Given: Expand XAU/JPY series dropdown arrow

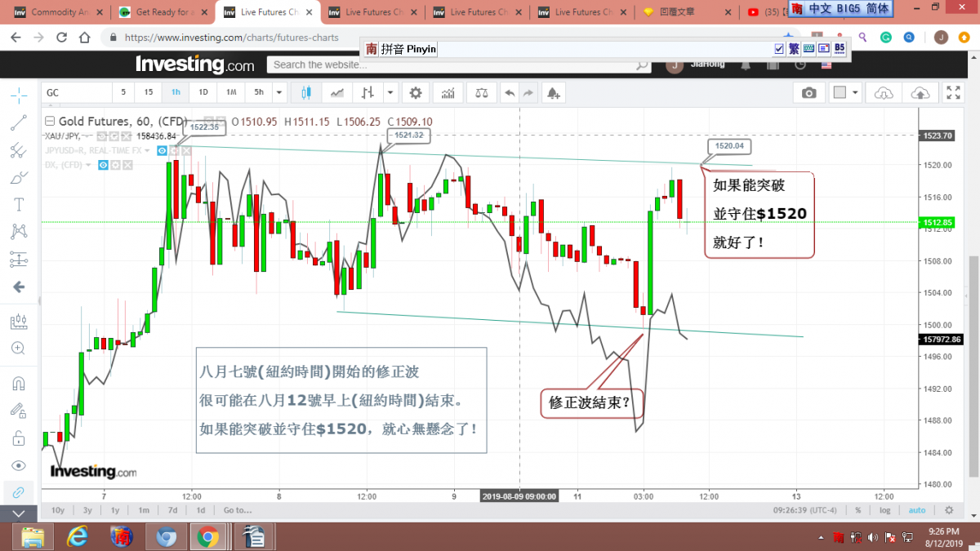Looking at the screenshot, I should tap(86, 136).
